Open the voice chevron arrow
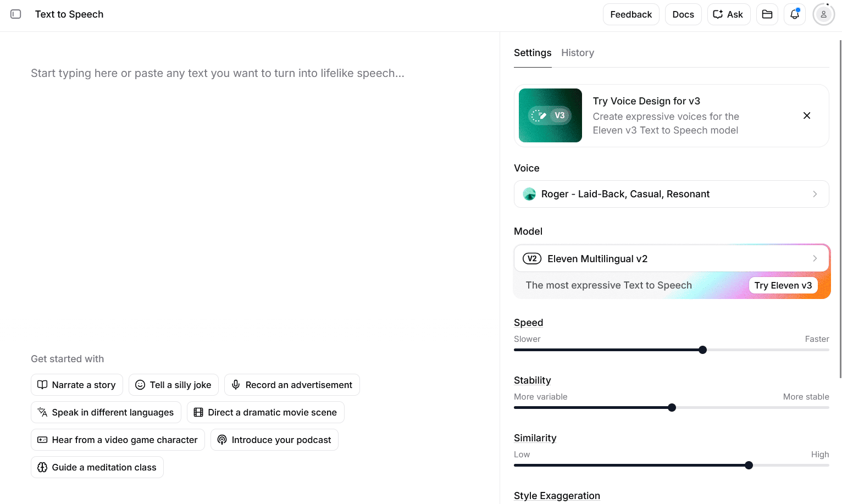The height and width of the screenshot is (504, 842). pyautogui.click(x=815, y=194)
